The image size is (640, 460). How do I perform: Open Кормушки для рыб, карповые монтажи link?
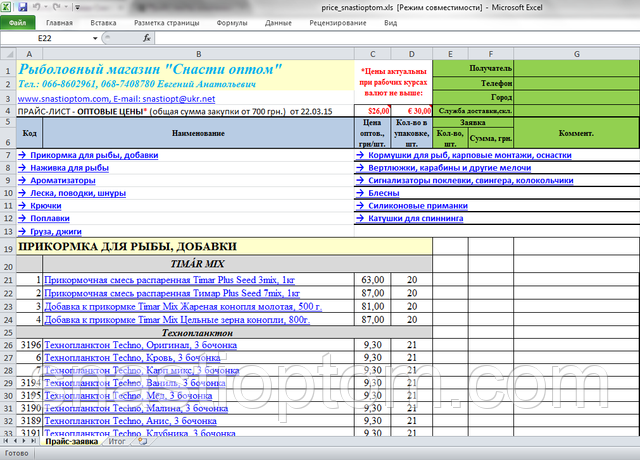click(464, 155)
